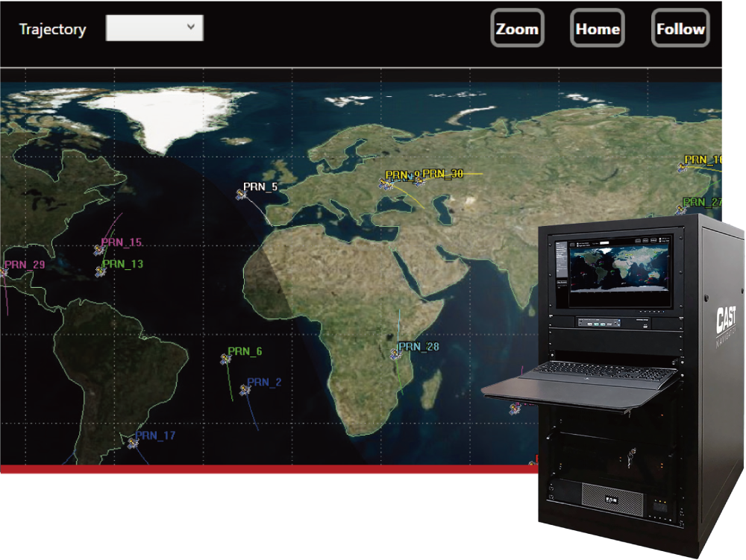
Task: Select the PRN_5 satellite icon
Action: click(x=242, y=195)
